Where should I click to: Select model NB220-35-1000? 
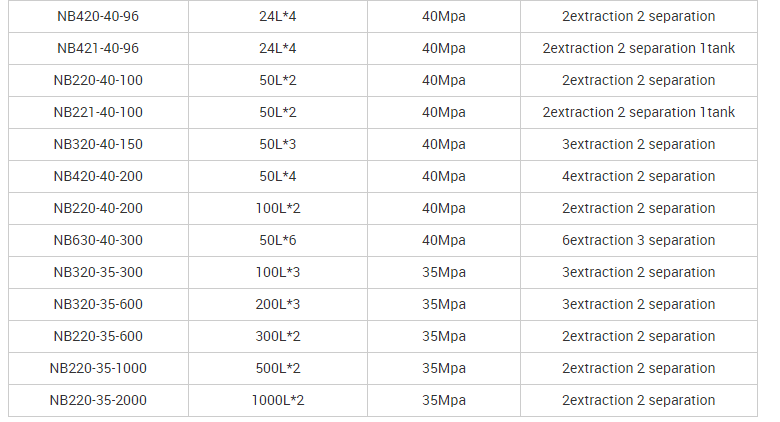(x=98, y=368)
